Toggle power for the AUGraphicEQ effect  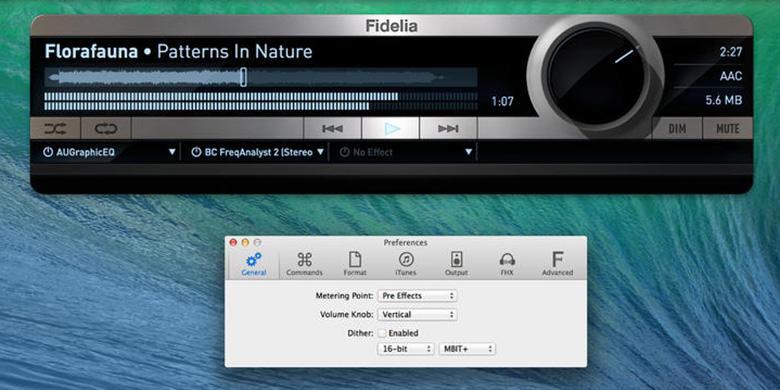[x=48, y=152]
